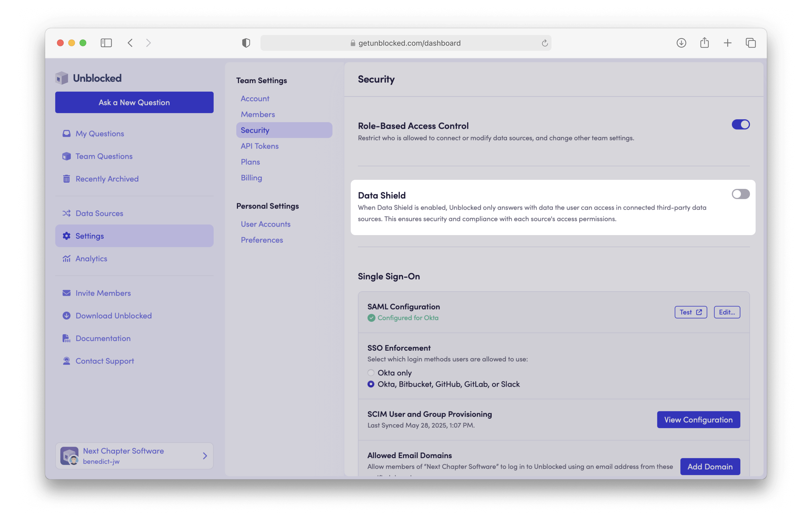Click the Unblocked brand name text
Screen dimensions: 812x513
coord(97,78)
